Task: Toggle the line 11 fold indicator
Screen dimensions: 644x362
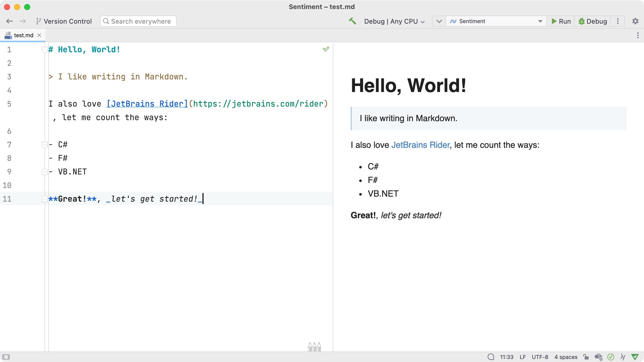Action: click(x=45, y=199)
